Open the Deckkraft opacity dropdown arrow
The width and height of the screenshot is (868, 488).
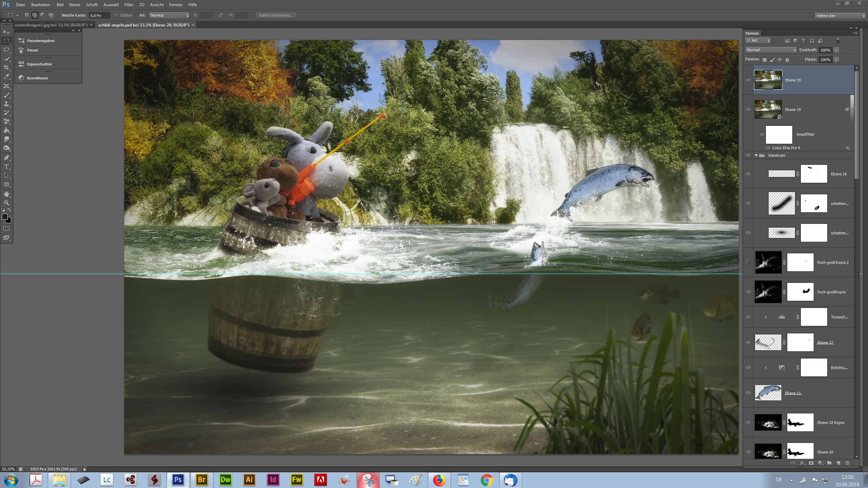836,50
